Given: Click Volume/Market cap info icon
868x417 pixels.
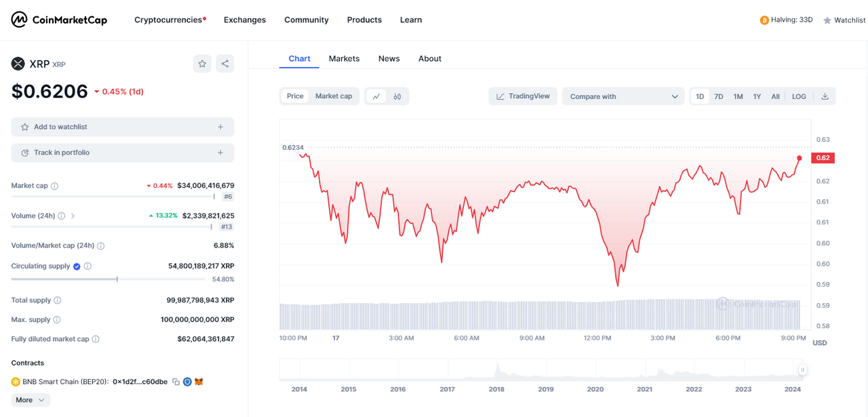Looking at the screenshot, I should 101,246.
